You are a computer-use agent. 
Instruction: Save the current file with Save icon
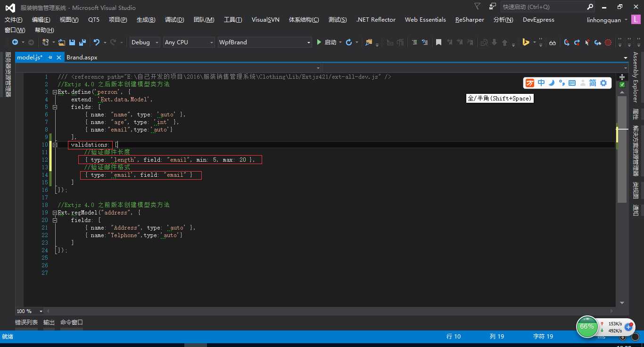tap(72, 42)
